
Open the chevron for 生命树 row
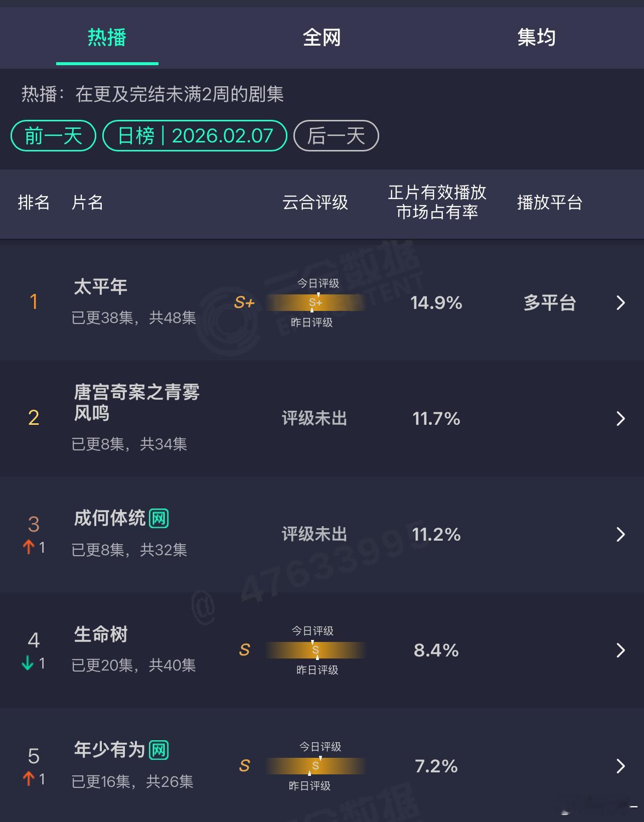click(x=620, y=650)
